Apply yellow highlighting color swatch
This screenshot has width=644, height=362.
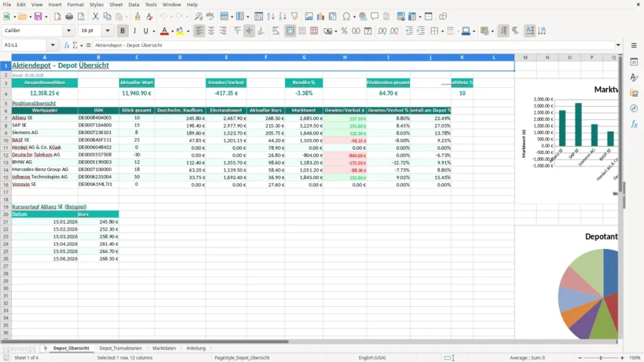point(180,31)
